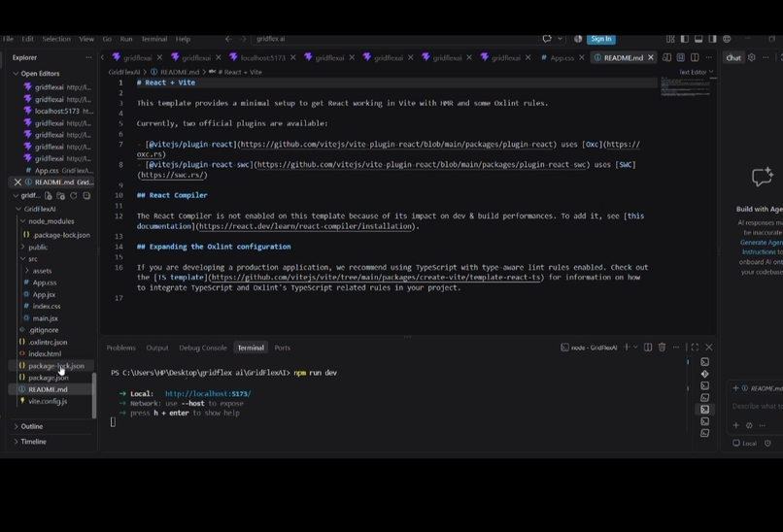This screenshot has width=783, height=532.
Task: Collapse the src folder
Action: (23, 259)
